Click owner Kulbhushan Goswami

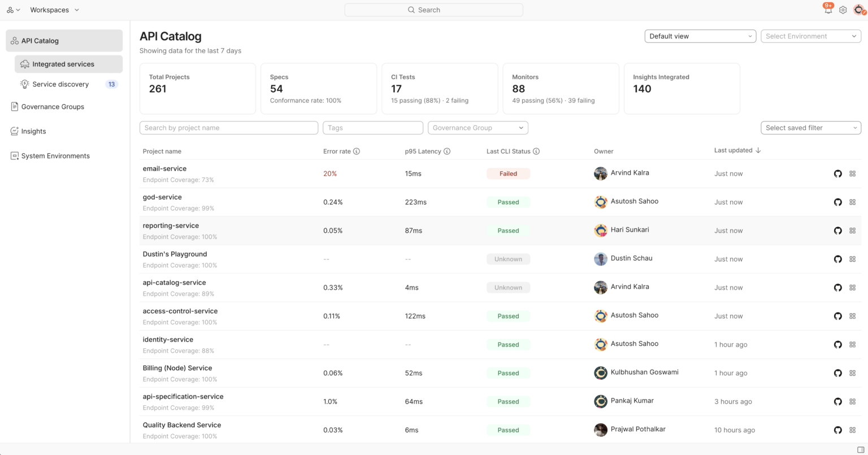tap(644, 372)
